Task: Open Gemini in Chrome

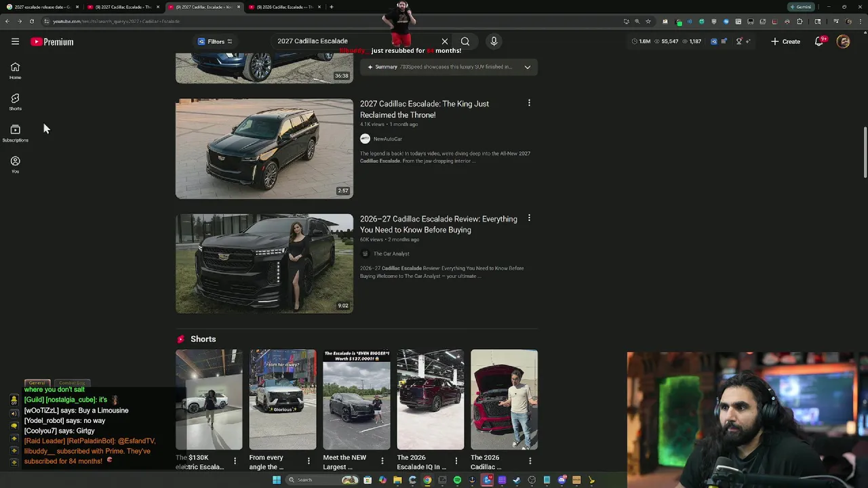Action: click(800, 7)
